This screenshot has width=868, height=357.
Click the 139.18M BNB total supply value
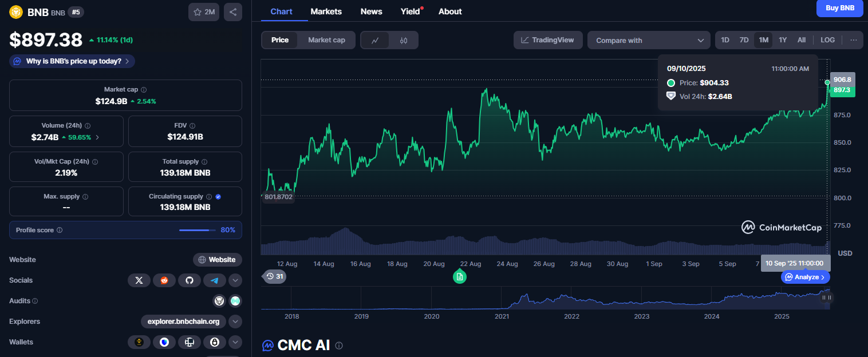coord(185,172)
